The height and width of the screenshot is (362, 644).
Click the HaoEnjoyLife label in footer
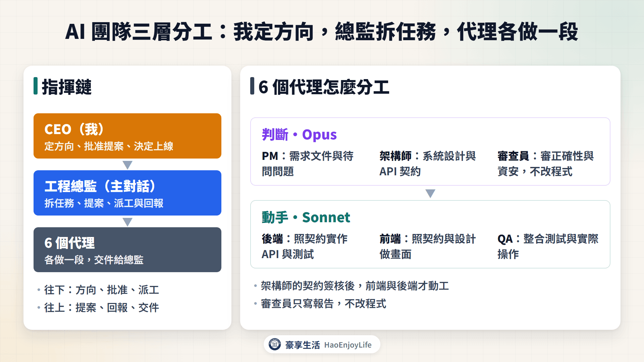pos(348,345)
